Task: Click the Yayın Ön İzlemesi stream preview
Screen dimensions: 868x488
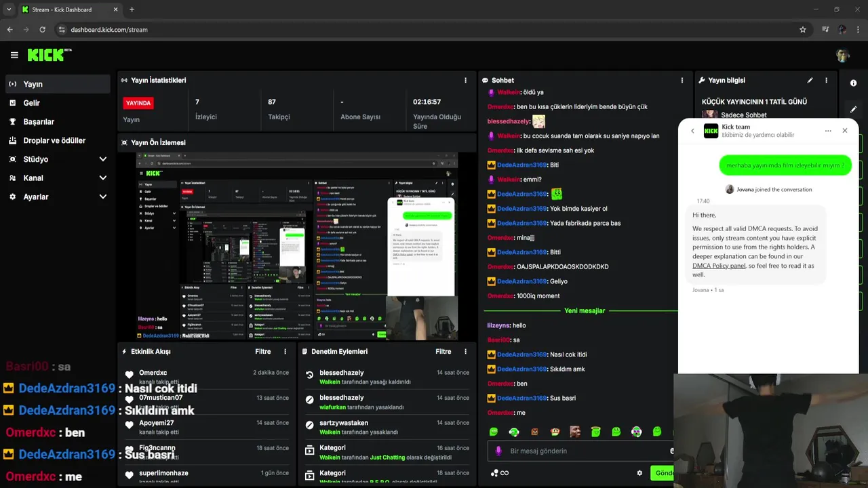Action: 296,246
